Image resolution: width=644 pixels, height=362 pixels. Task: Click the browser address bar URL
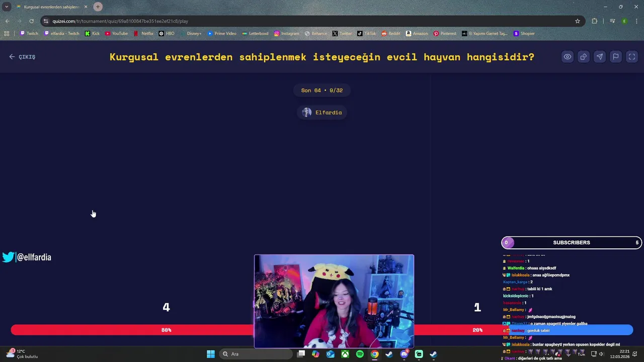coord(121,21)
